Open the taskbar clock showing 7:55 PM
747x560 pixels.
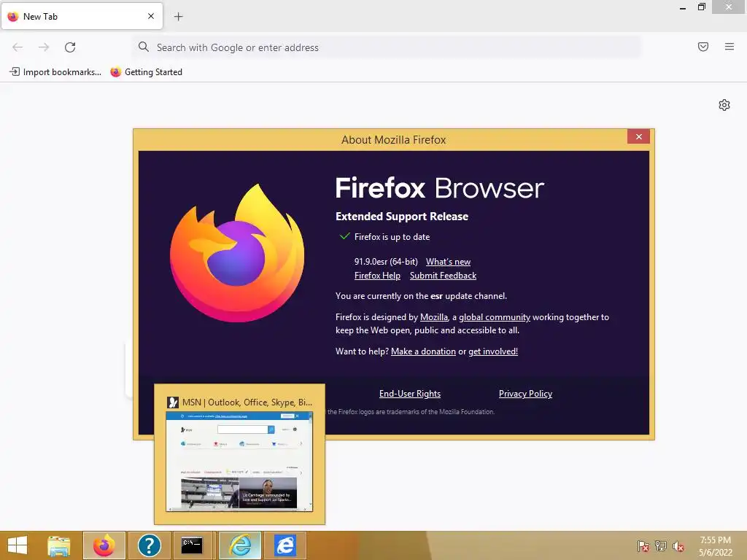(x=715, y=546)
